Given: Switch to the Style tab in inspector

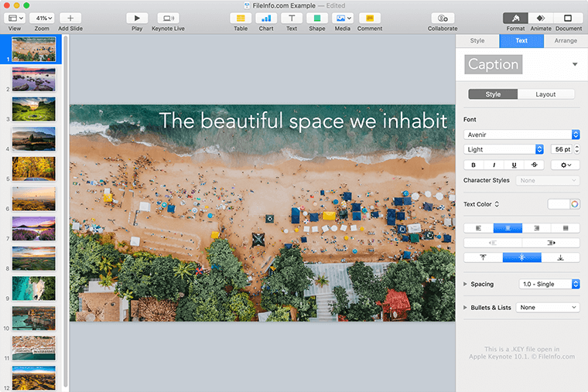Looking at the screenshot, I should coord(477,41).
